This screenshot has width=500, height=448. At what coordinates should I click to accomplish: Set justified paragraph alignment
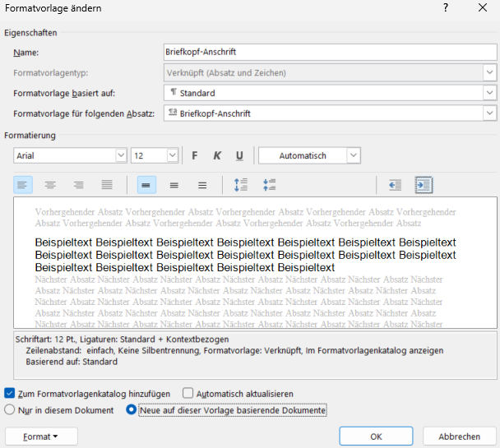(x=106, y=185)
